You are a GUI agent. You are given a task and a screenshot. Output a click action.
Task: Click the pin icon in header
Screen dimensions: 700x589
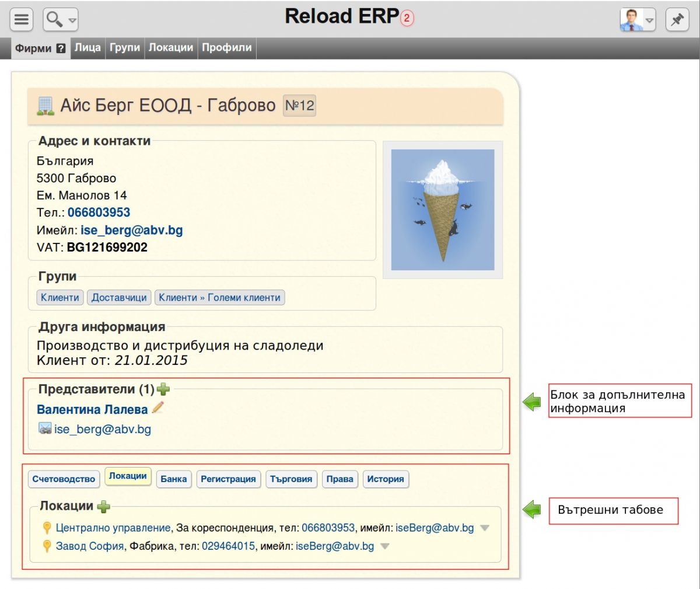(677, 20)
